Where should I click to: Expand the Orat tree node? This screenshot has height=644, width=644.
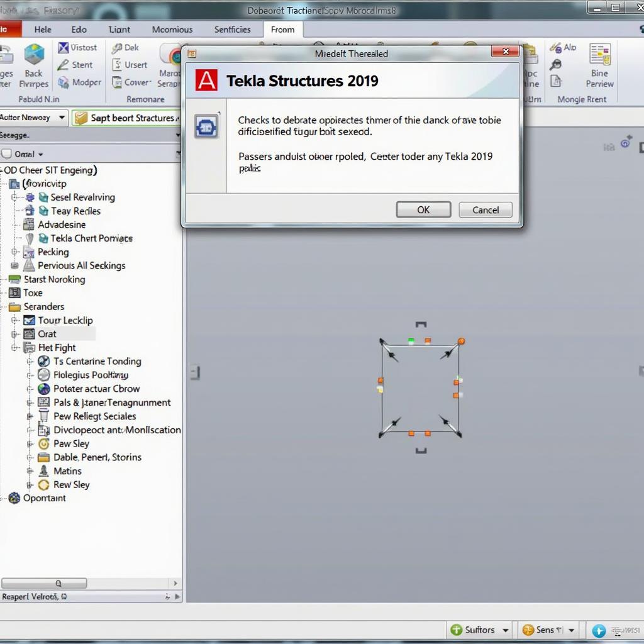[x=15, y=335]
